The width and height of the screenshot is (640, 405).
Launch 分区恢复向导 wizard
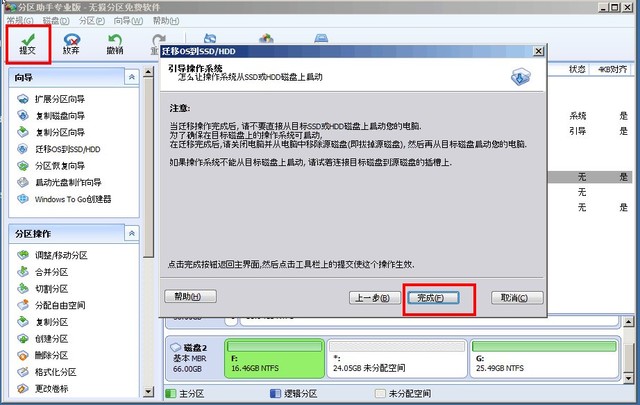[60, 166]
